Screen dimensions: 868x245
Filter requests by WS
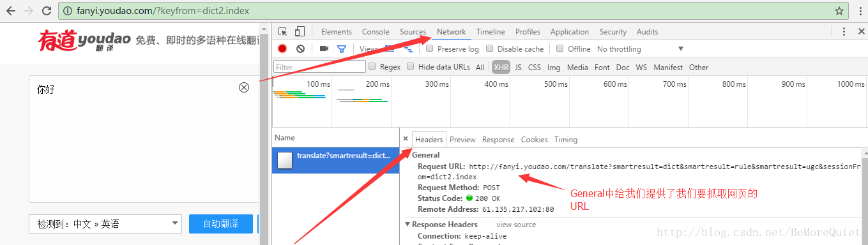click(x=641, y=67)
